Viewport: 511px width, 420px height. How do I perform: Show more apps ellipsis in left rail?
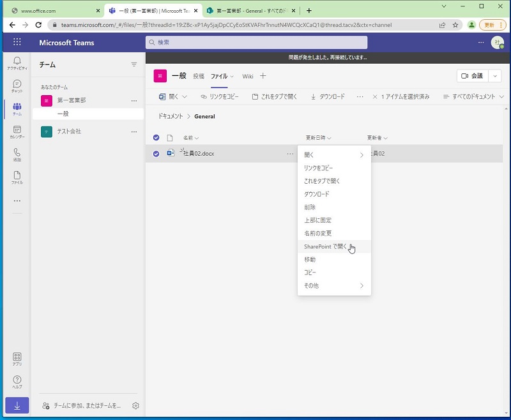coord(17,201)
